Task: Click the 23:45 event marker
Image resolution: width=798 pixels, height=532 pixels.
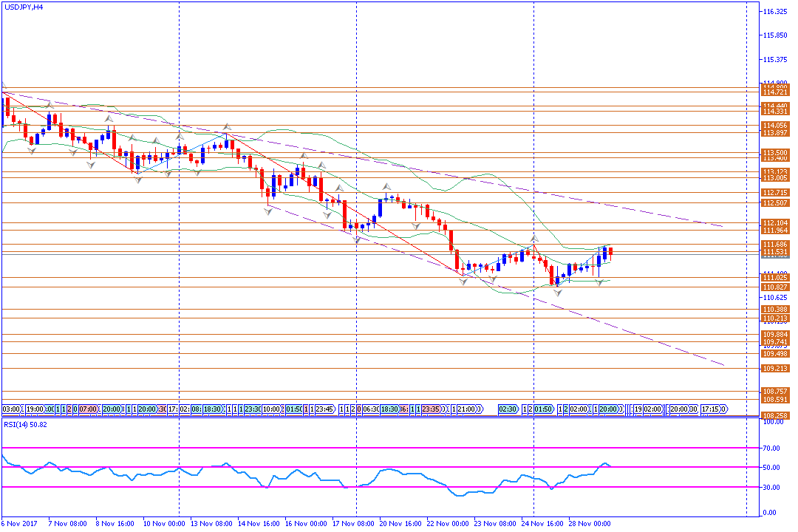Action: [x=324, y=409]
